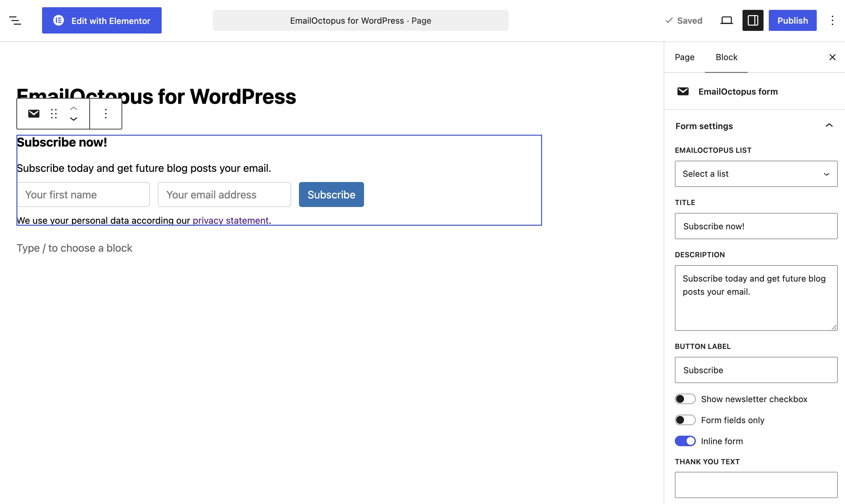This screenshot has height=504, width=845.
Task: Click the EmailOctopus for WordPress page title
Action: coord(156,97)
